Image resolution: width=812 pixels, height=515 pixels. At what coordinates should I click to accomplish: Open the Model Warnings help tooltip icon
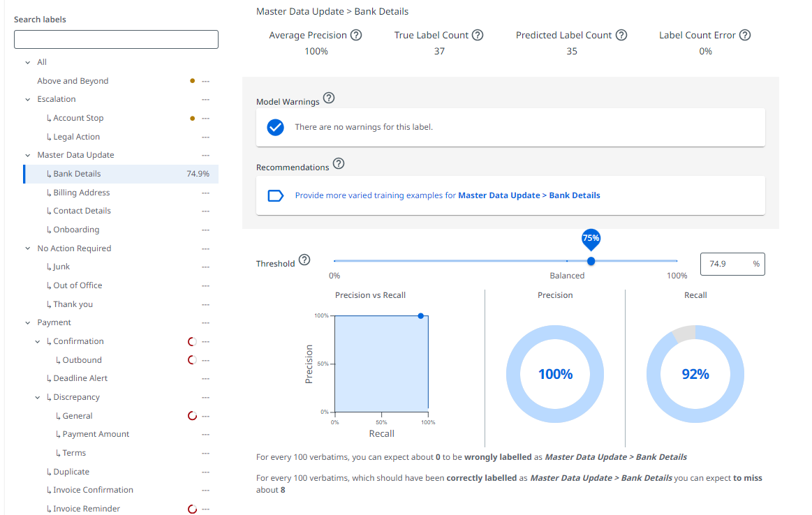329,98
